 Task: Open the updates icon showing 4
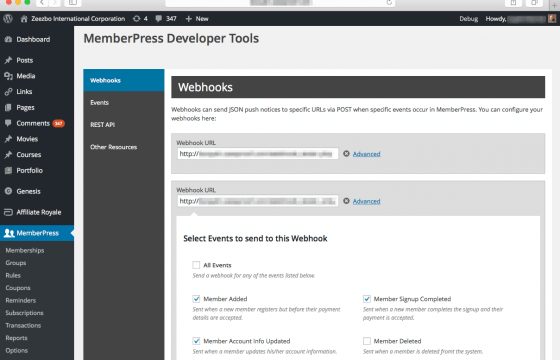[x=136, y=19]
